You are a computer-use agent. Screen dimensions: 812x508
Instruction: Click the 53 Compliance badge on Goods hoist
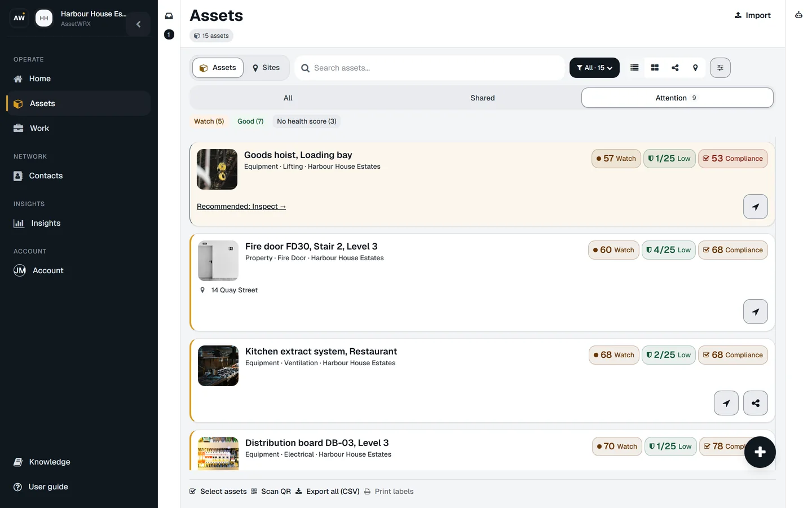[x=733, y=159]
